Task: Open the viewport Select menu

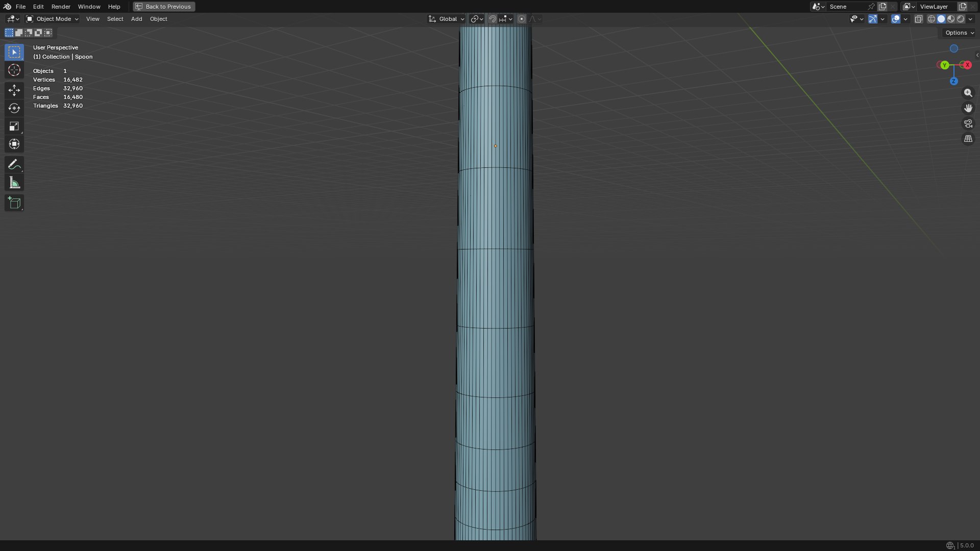Action: point(115,19)
